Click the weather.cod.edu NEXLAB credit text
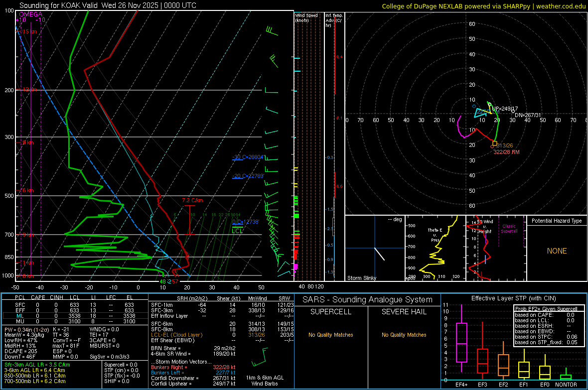588x390 pixels. [x=484, y=6]
